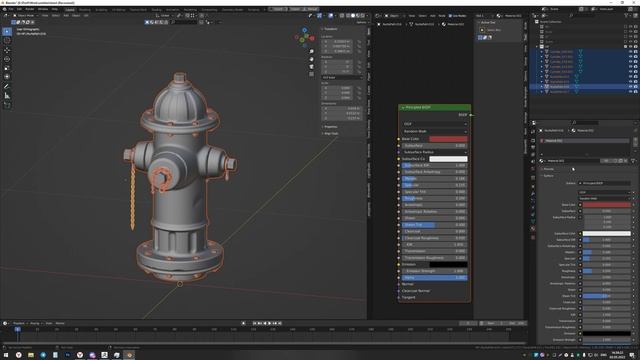Toggle camera view icon in viewport

(x=311, y=67)
